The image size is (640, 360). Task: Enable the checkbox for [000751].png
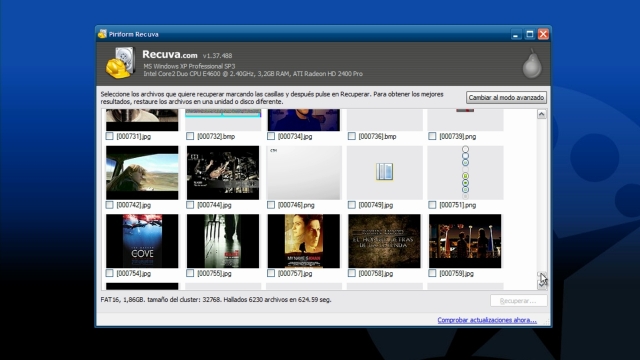click(x=432, y=204)
